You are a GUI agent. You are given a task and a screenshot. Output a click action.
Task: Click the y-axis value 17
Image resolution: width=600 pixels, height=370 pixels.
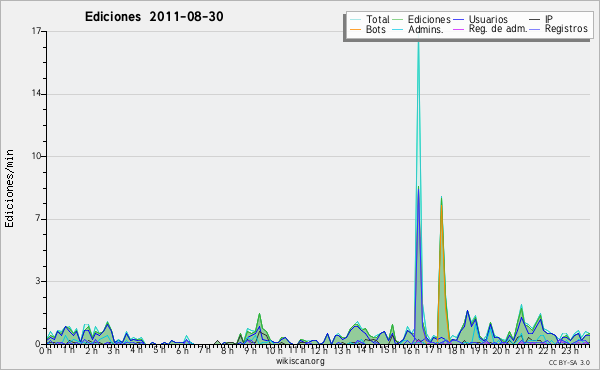37,31
